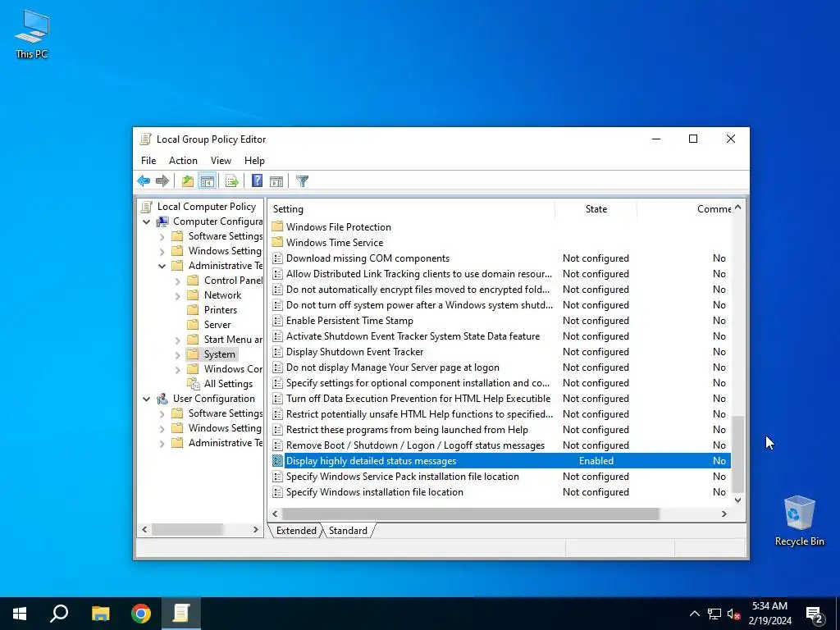
Task: Click the Forward arrow in the toolbar
Action: pyautogui.click(x=162, y=181)
